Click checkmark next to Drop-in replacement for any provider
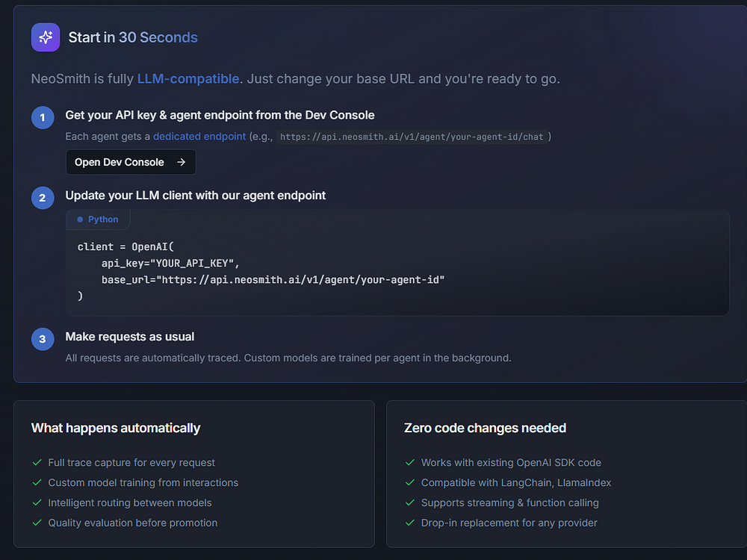Screen dimensions: 747x560 (410, 523)
